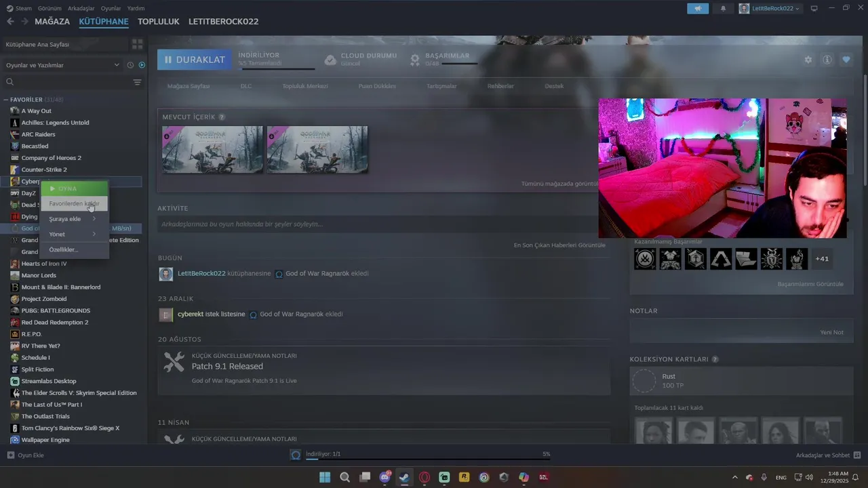Open the Görünüm menu
This screenshot has width=868, height=488.
(x=50, y=8)
